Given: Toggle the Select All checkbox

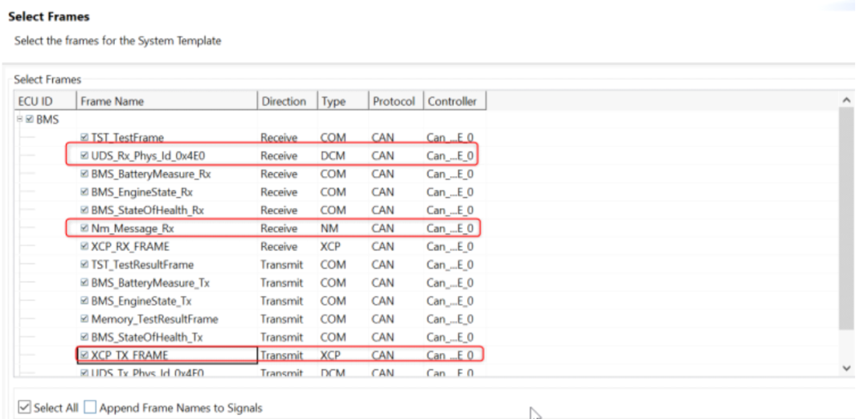Looking at the screenshot, I should (x=24, y=407).
